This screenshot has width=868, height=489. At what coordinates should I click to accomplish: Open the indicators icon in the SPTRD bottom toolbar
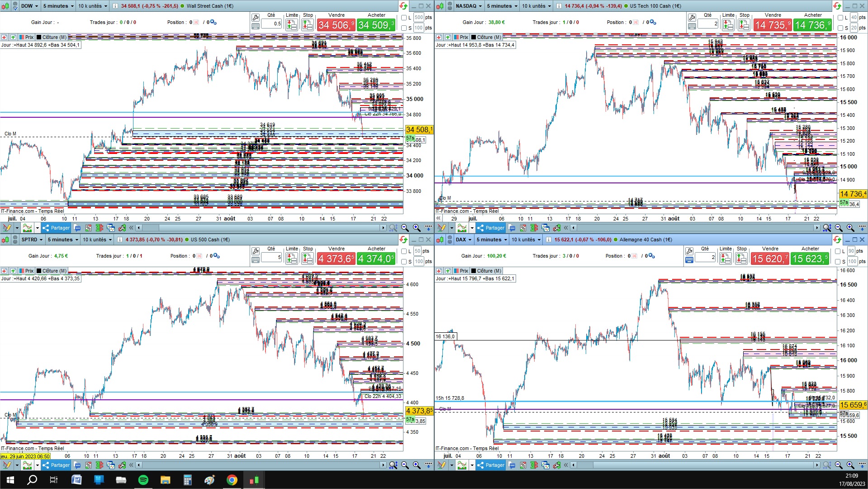(27, 465)
